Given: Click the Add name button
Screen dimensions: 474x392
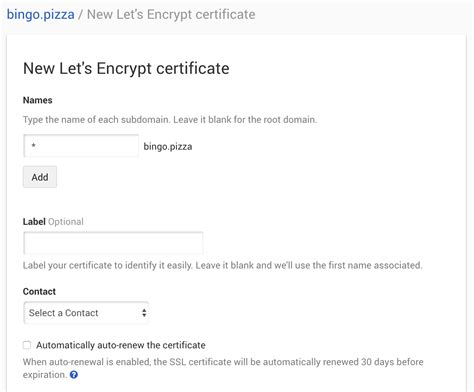Looking at the screenshot, I should click(x=40, y=177).
